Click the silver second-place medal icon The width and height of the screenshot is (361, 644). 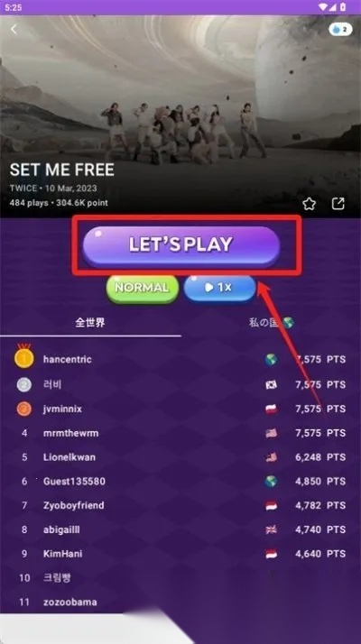pos(23,385)
